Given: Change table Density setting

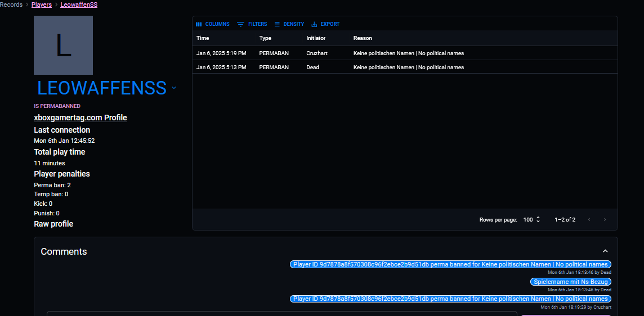Looking at the screenshot, I should point(289,24).
